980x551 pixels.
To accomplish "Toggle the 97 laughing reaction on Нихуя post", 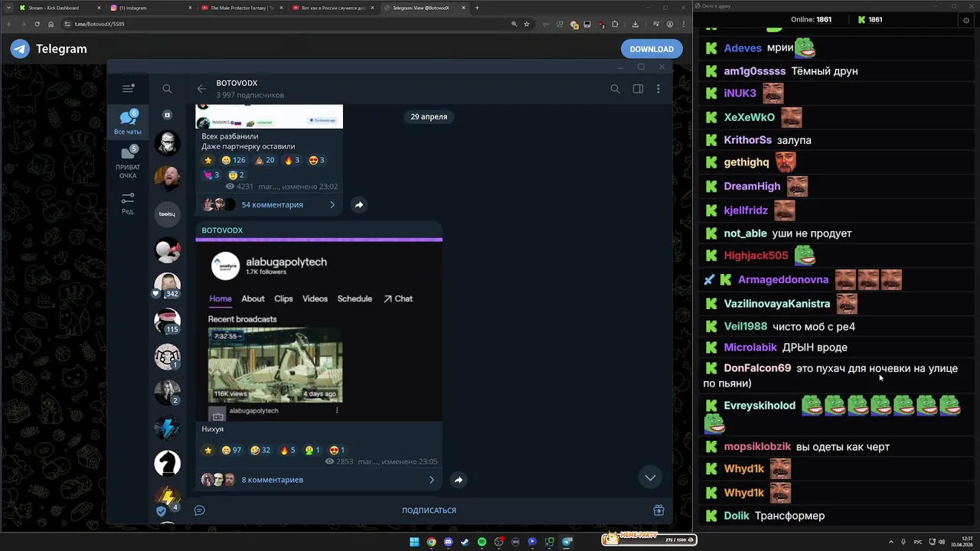I will 231,450.
